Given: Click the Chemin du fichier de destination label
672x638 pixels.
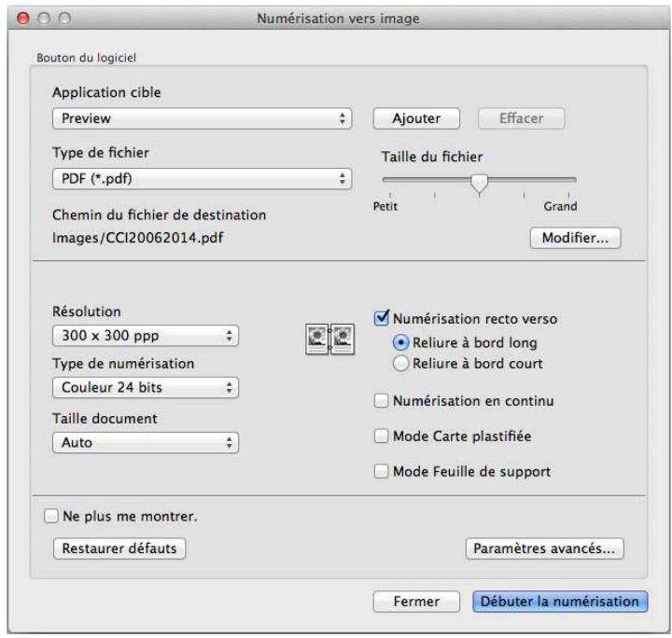Looking at the screenshot, I should [x=159, y=215].
